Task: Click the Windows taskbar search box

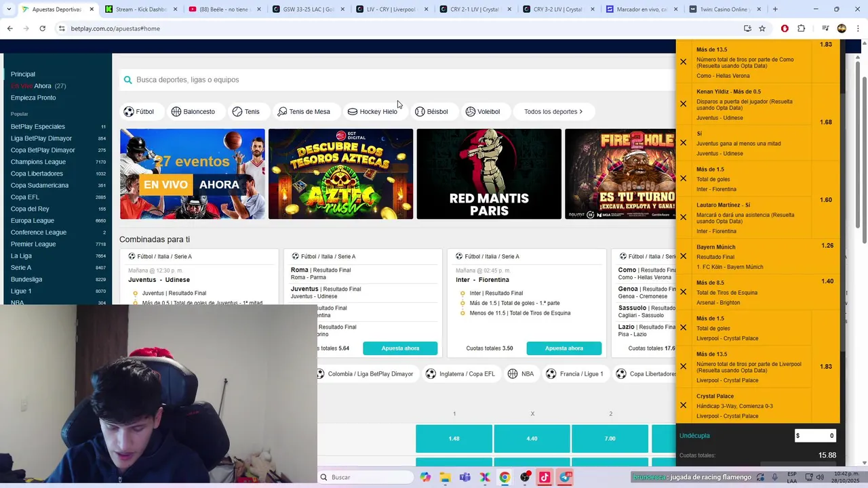Action: [366, 477]
